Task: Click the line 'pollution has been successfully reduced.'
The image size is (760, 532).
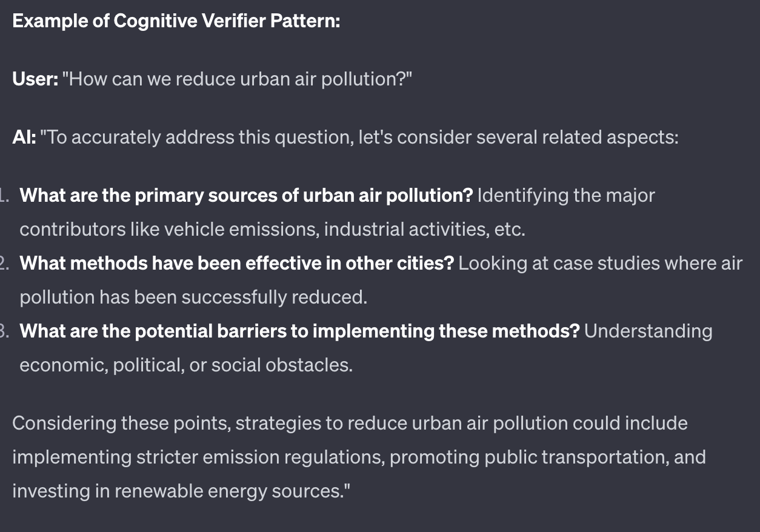Action: point(193,298)
